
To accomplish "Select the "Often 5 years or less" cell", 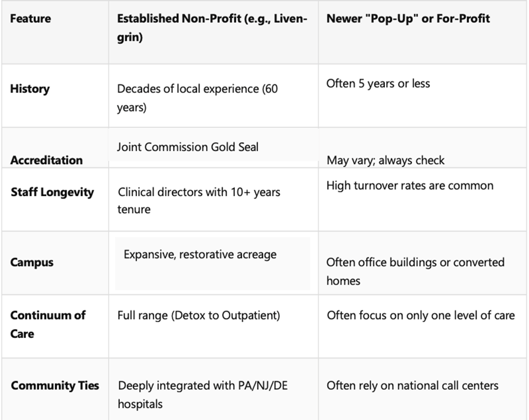I will coord(378,83).
